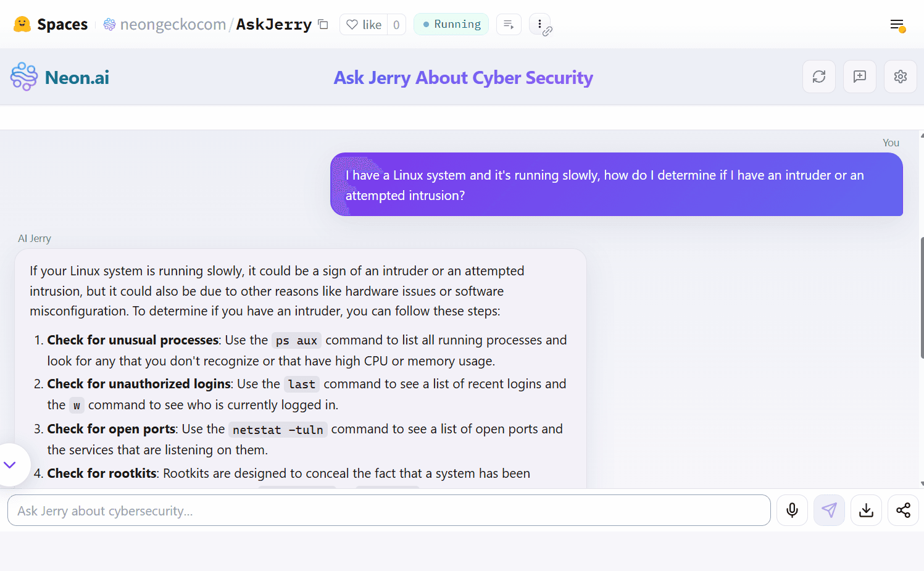Click the Neon.ai brain logo
924x571 pixels.
coord(23,77)
